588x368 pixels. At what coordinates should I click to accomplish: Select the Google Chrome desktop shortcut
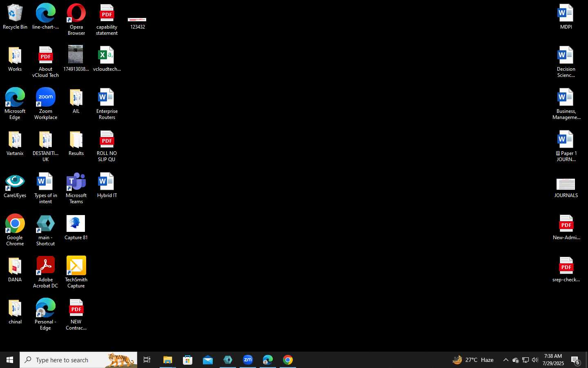(15, 230)
